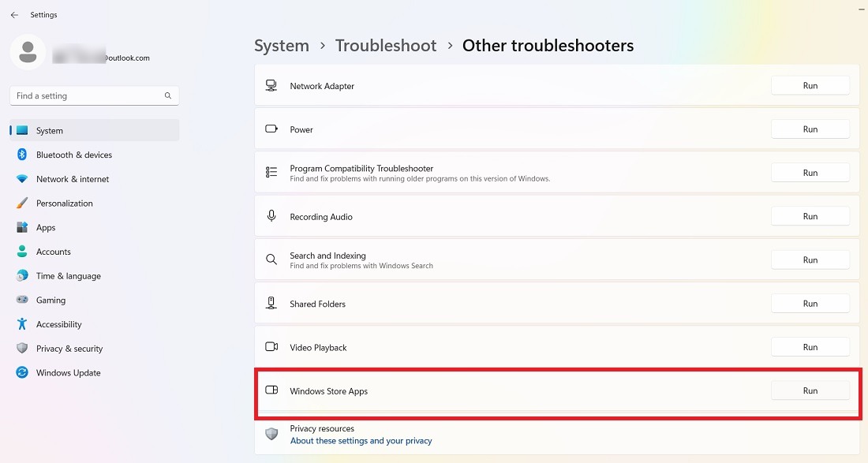The height and width of the screenshot is (463, 868).
Task: Run the Recording Audio troubleshooter
Action: tap(810, 216)
